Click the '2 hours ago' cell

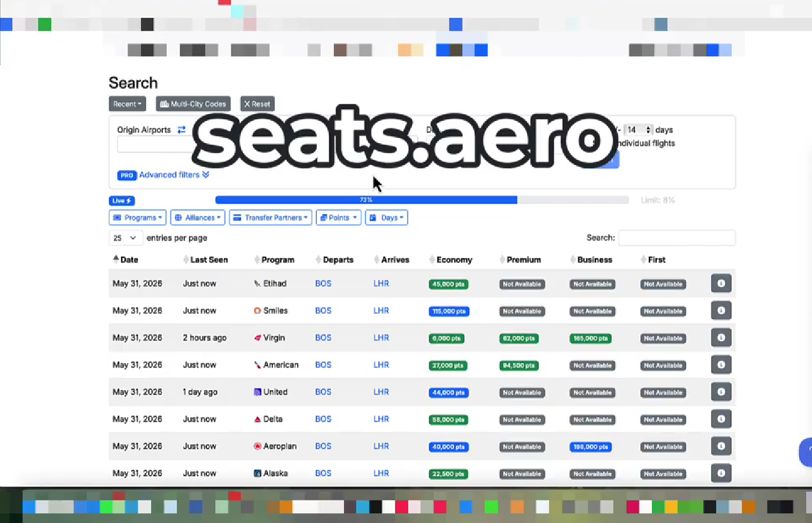coord(205,337)
